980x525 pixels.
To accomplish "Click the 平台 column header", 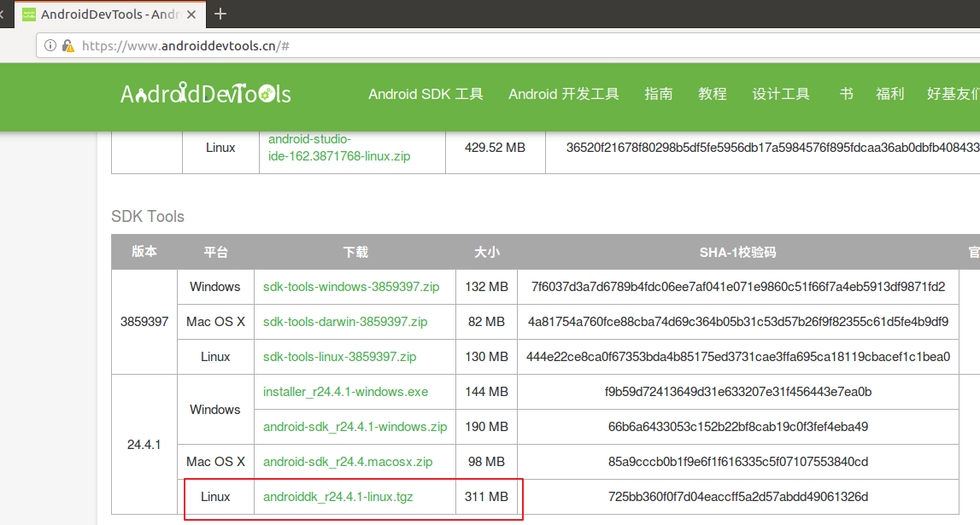I will click(x=215, y=252).
